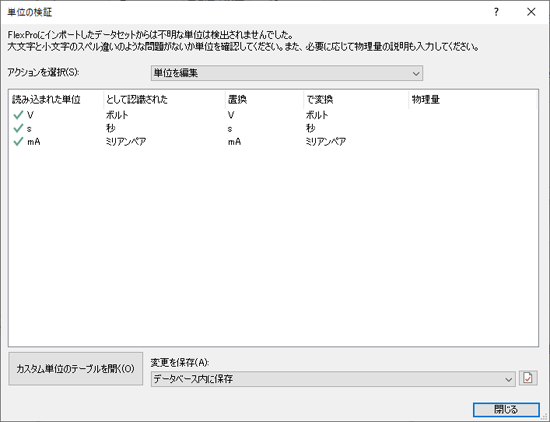This screenshot has width=550, height=422.
Task: Expand the 変更を保存 dropdown arrow
Action: coord(508,379)
